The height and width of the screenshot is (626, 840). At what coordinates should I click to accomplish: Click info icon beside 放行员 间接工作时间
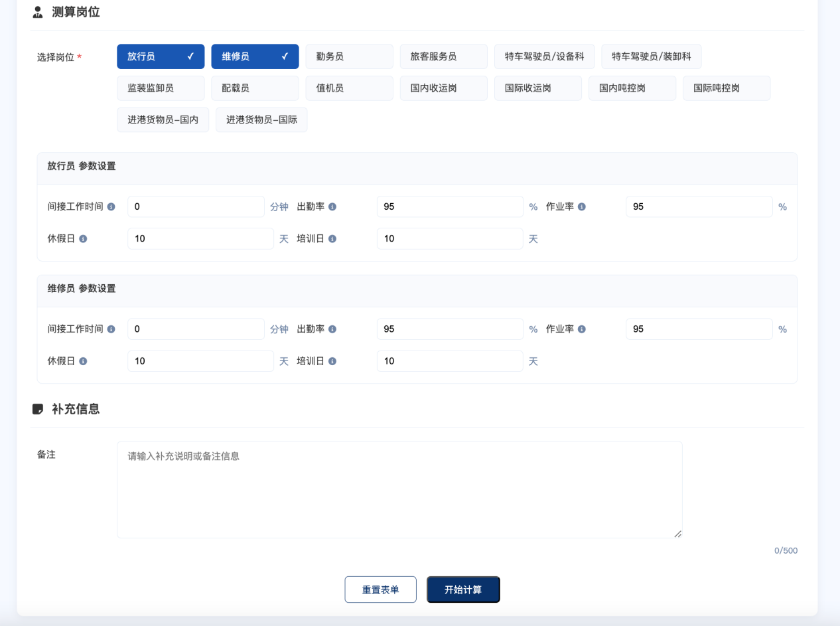point(111,206)
